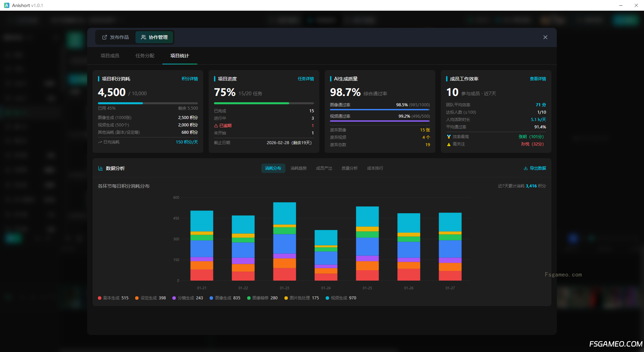Toggle the 图像生成 legend series
The image size is (644, 352).
[x=225, y=298]
